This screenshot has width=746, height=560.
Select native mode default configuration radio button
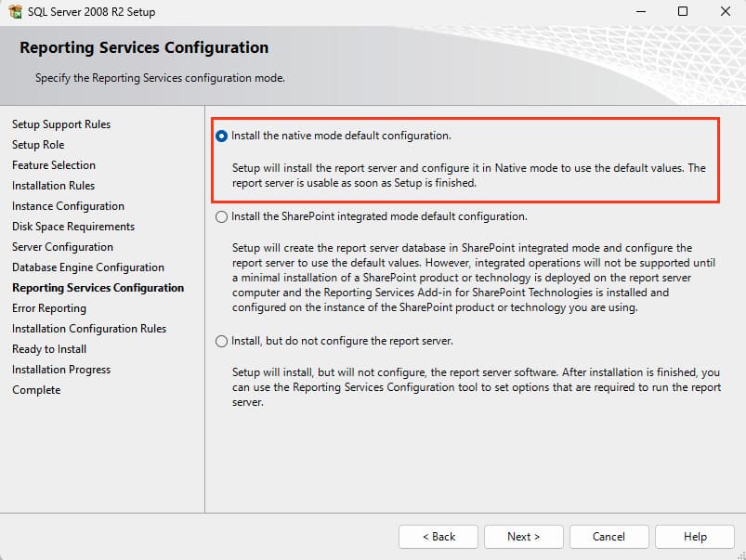click(x=221, y=136)
